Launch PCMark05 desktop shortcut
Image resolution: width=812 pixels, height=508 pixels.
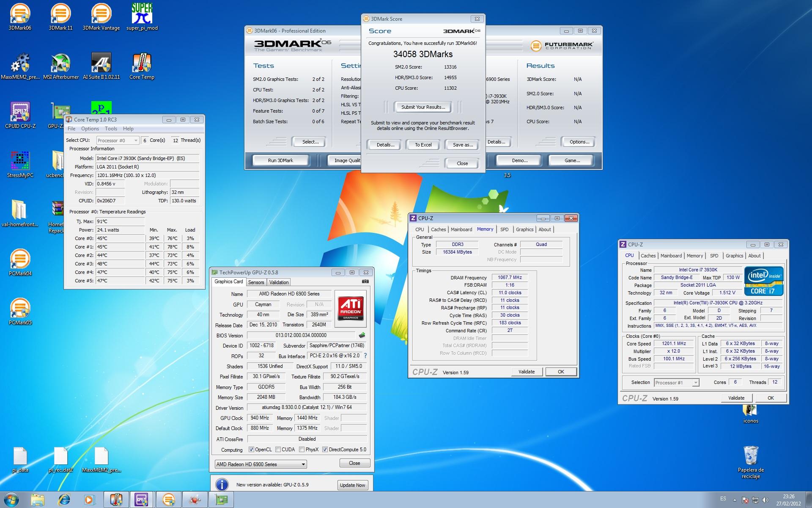tap(20, 312)
